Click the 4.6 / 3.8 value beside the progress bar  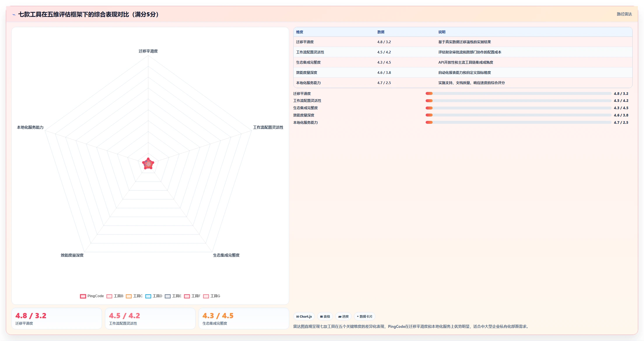coord(621,115)
